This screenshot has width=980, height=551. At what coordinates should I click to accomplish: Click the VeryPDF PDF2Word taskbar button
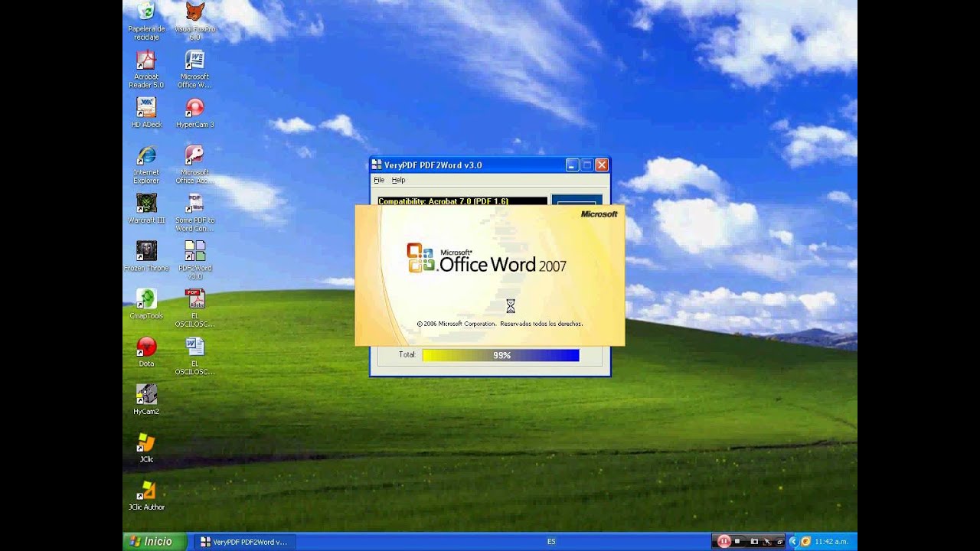[244, 542]
